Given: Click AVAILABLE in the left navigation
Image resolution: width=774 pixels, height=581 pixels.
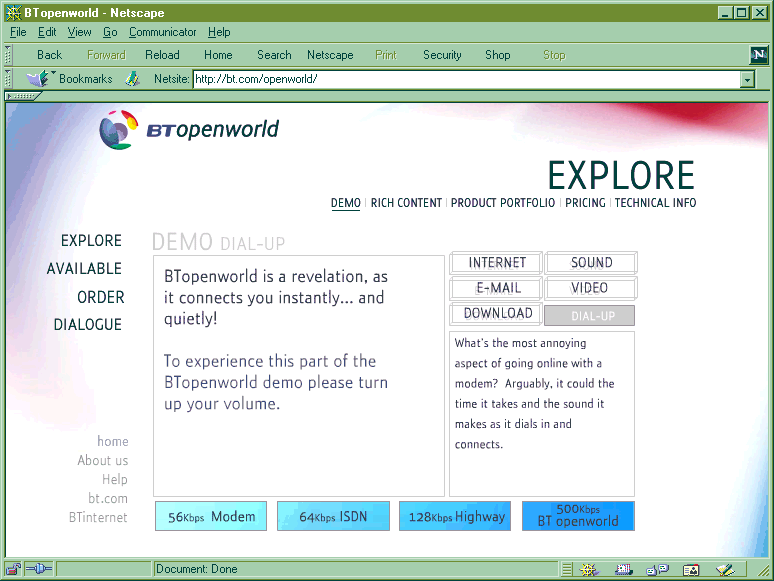Looking at the screenshot, I should 84,269.
